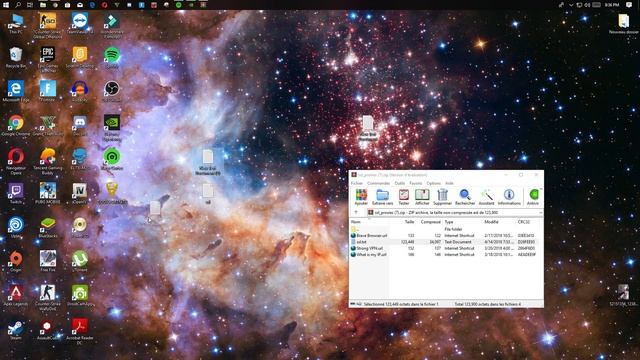
Task: Open the Fichier menu in WinRAR
Action: click(x=357, y=183)
